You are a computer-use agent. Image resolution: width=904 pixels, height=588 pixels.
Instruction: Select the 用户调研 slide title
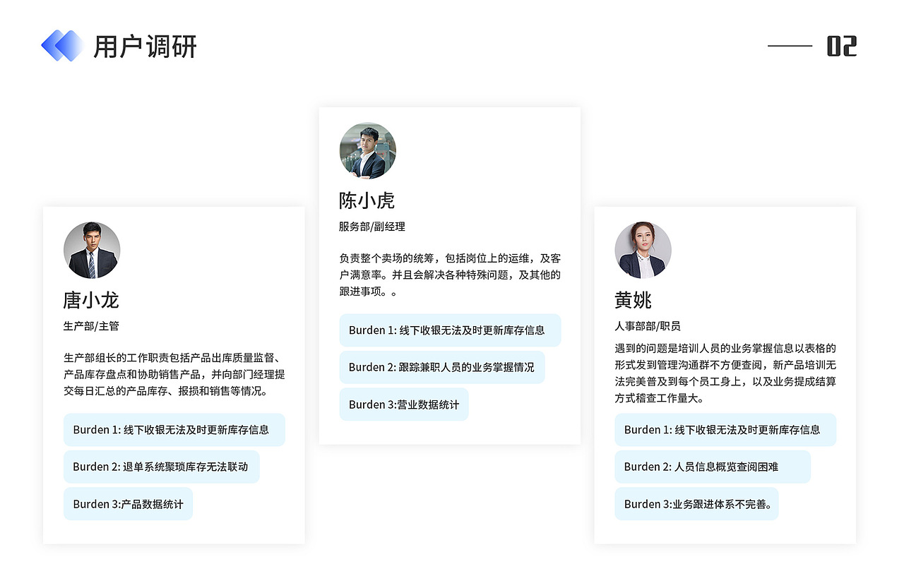click(146, 47)
